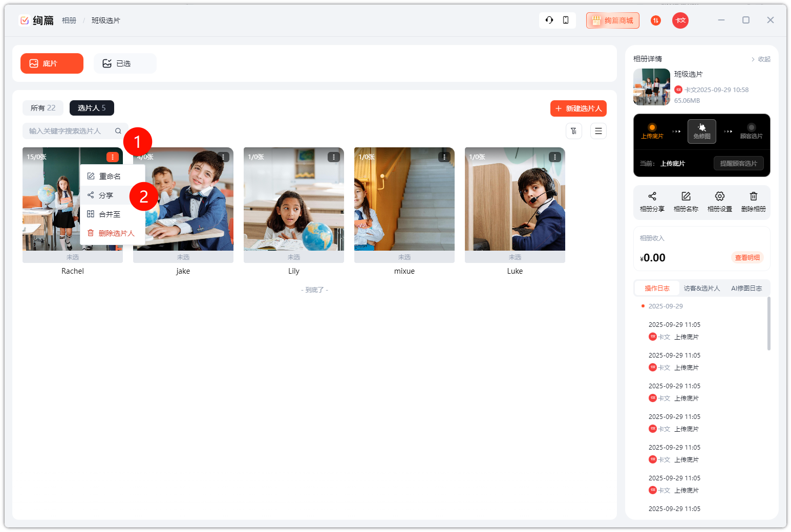Open the album share icon
The width and height of the screenshot is (791, 532).
[x=652, y=196]
